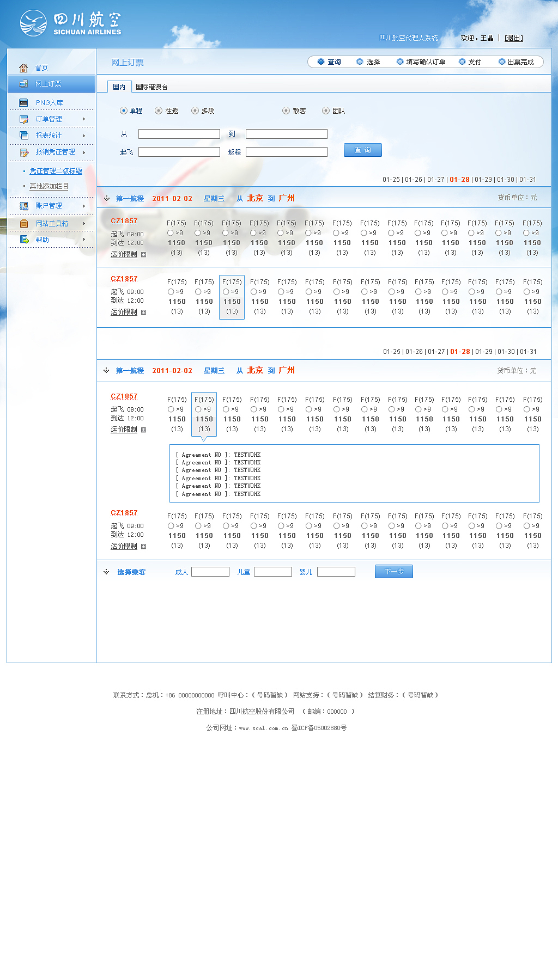The width and height of the screenshot is (558, 980).
Task: Click the 运价限制 icon of fourth CZ1857 flight
Action: click(x=144, y=546)
